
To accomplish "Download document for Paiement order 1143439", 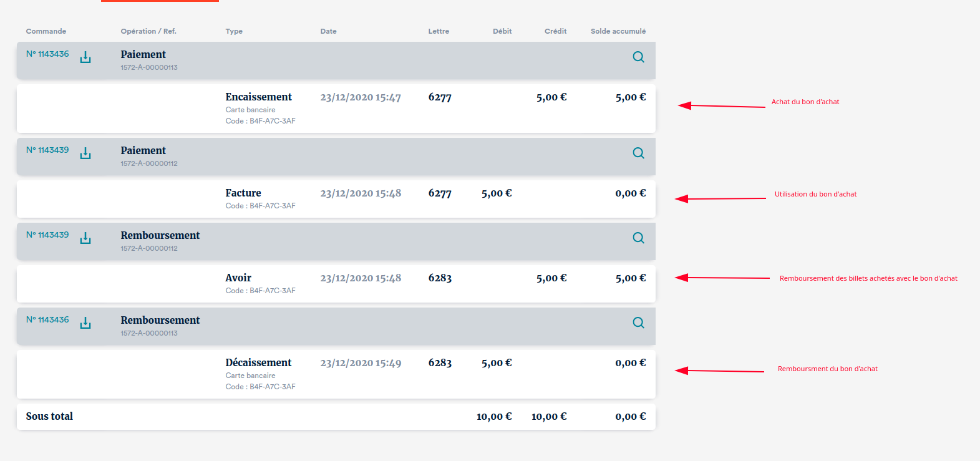I will [x=85, y=153].
